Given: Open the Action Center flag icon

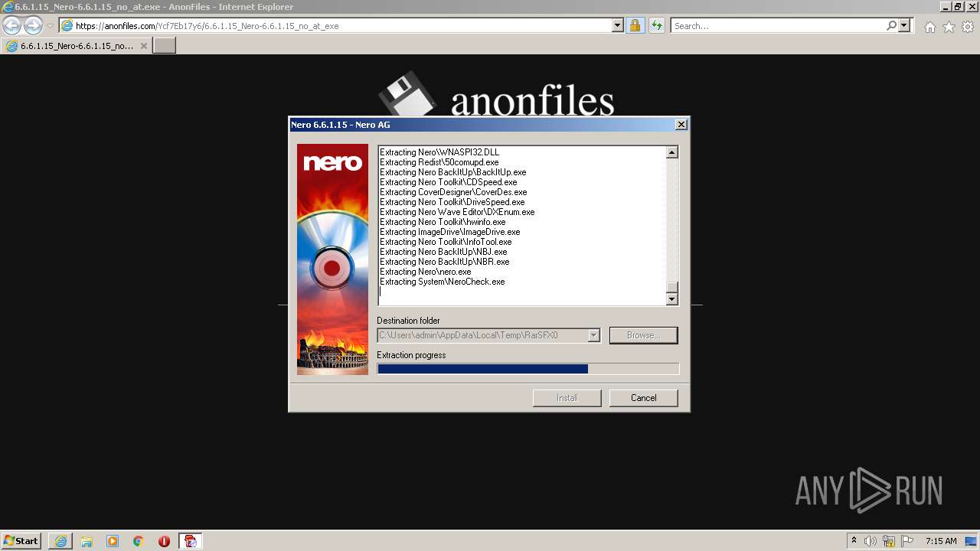Looking at the screenshot, I should [907, 541].
